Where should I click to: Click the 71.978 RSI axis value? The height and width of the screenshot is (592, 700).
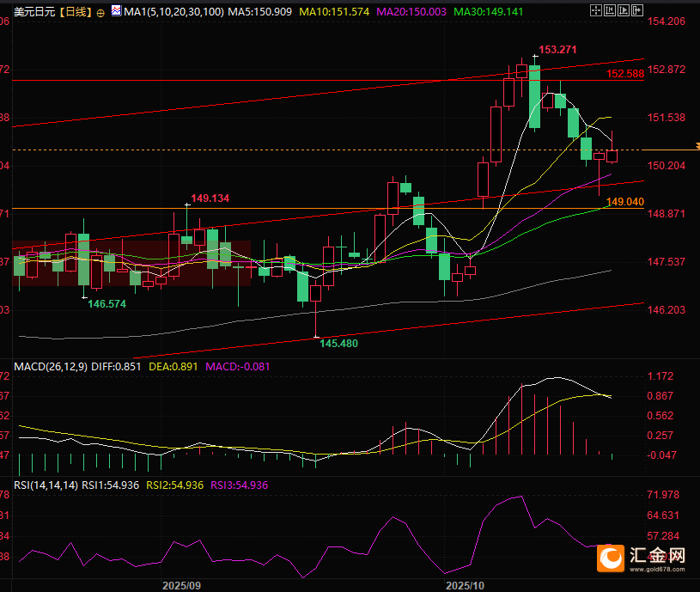pyautogui.click(x=663, y=495)
